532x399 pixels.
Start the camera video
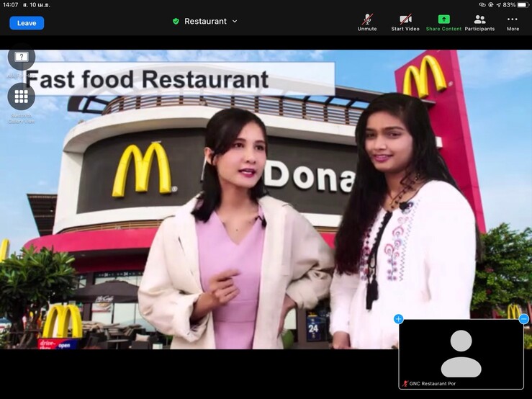(x=405, y=22)
